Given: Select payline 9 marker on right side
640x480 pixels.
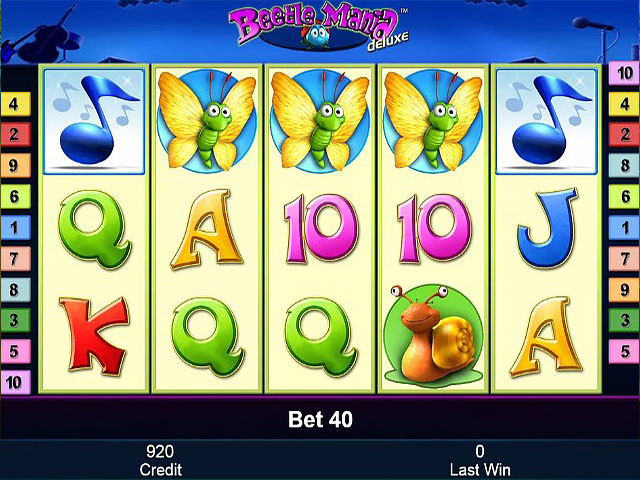Looking at the screenshot, I should click(x=624, y=289).
